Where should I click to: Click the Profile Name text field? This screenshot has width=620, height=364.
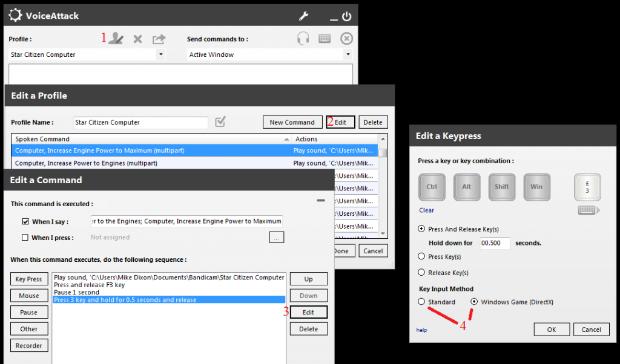coord(140,122)
